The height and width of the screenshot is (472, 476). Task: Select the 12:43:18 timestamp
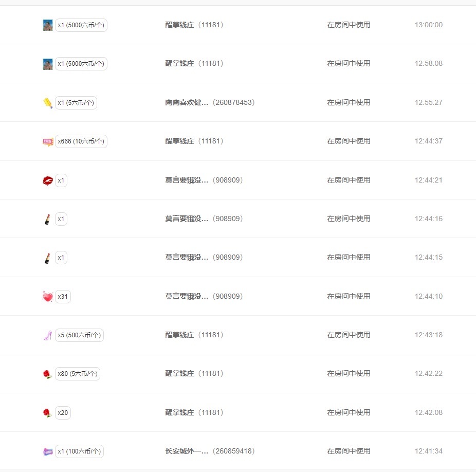[x=429, y=335]
